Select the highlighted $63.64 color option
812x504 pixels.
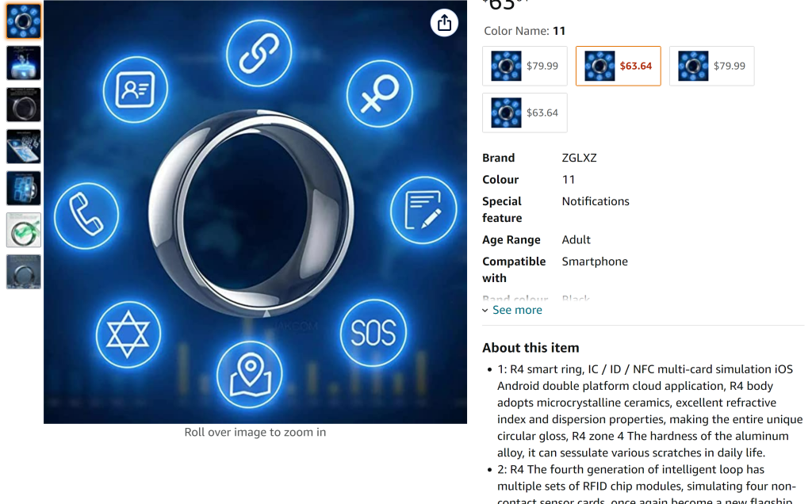tap(618, 66)
